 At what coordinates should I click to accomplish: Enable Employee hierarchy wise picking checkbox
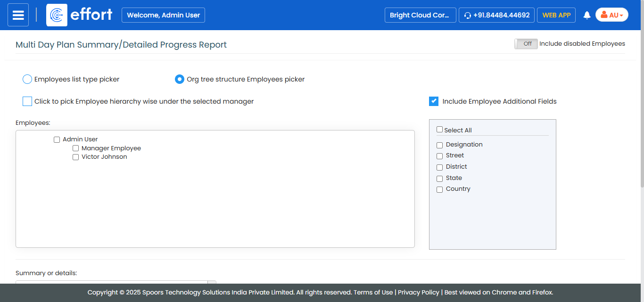coord(27,101)
